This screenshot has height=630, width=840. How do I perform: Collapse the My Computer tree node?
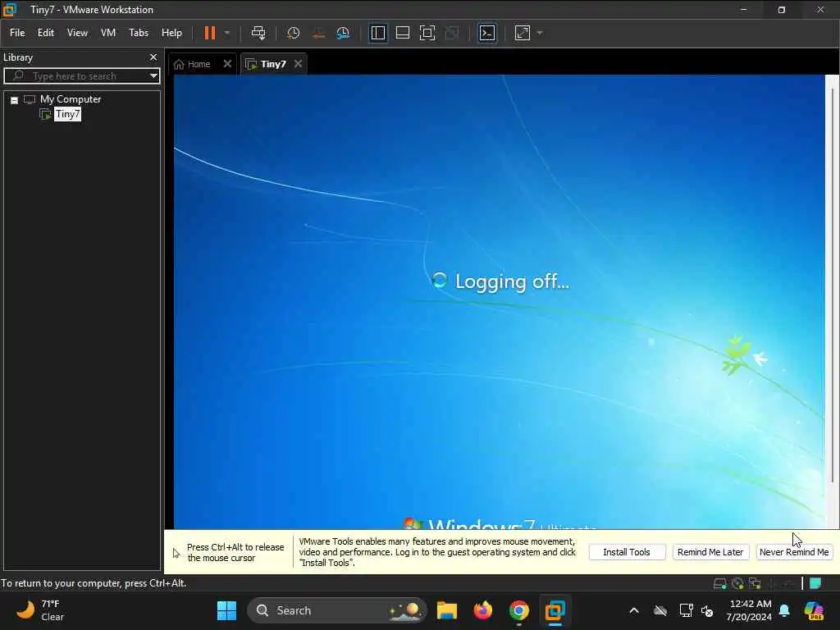pos(15,100)
